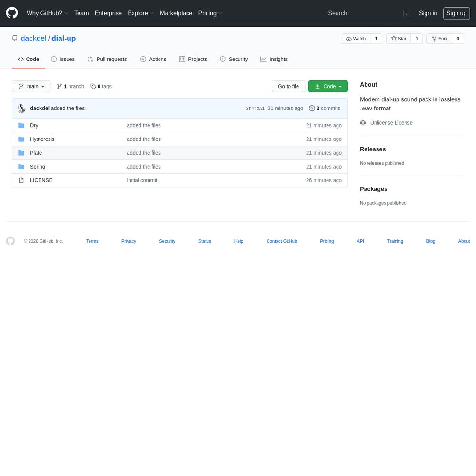The width and height of the screenshot is (476, 476).
Task: Open dackdel owner link in title
Action: [x=33, y=38]
